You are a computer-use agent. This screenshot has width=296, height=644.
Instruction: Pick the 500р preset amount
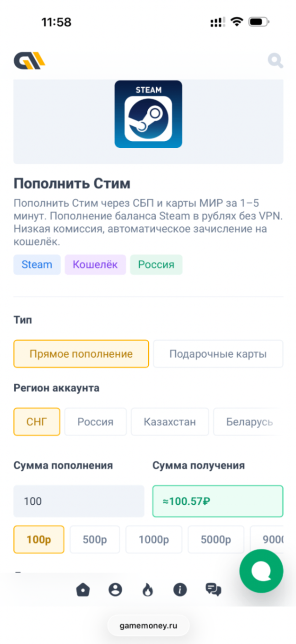pos(95,540)
